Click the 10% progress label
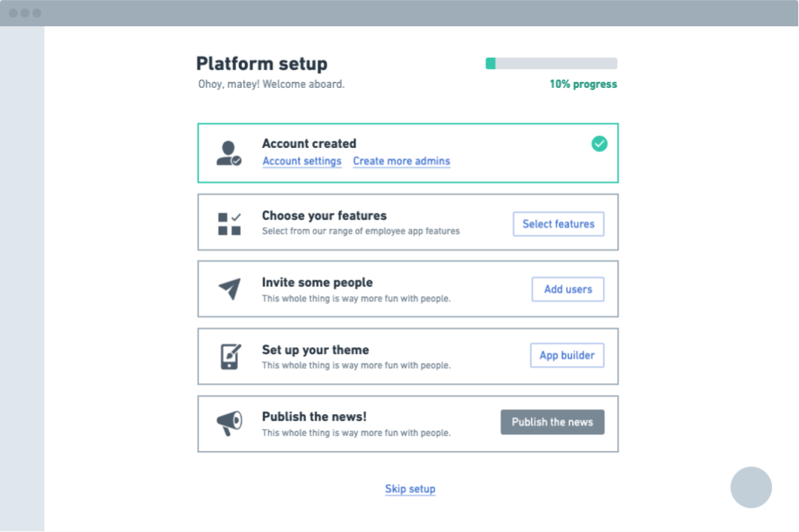The width and height of the screenshot is (799, 532). (x=583, y=84)
